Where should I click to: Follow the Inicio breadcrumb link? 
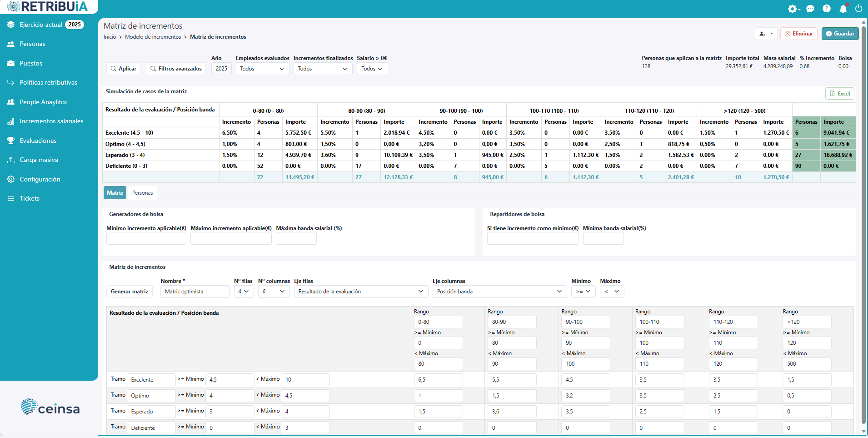point(110,37)
